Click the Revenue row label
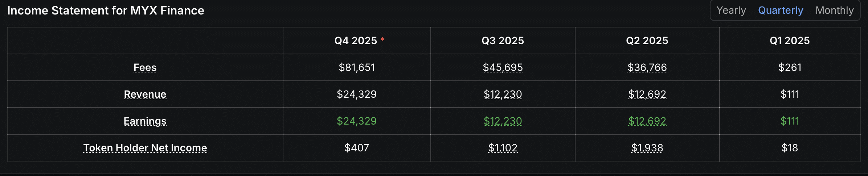The image size is (868, 176). coord(145,95)
